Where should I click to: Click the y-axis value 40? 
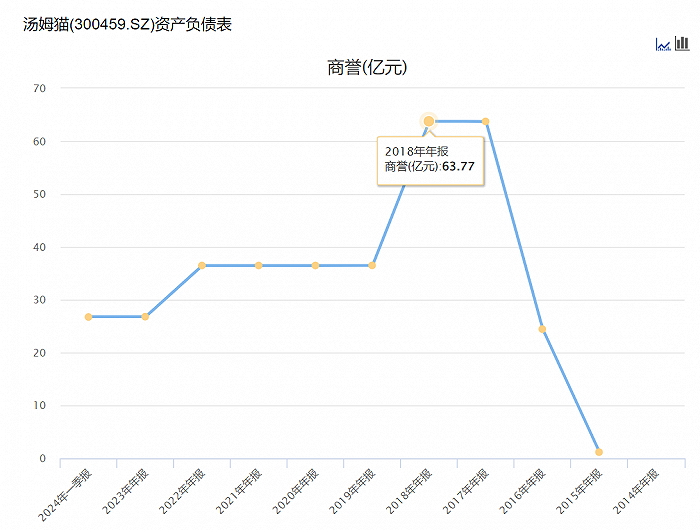tap(39, 247)
